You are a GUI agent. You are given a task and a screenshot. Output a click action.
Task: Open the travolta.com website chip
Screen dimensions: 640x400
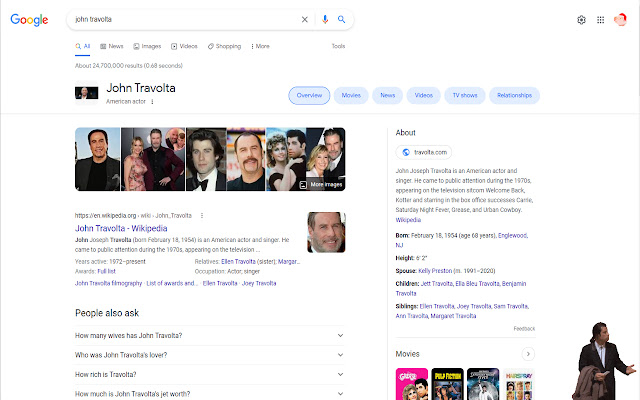(x=424, y=152)
